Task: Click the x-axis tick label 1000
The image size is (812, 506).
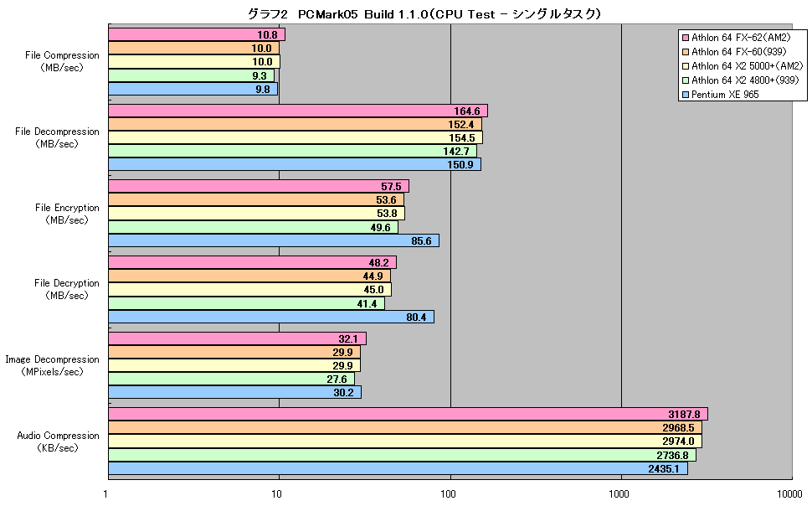Action: click(x=619, y=493)
